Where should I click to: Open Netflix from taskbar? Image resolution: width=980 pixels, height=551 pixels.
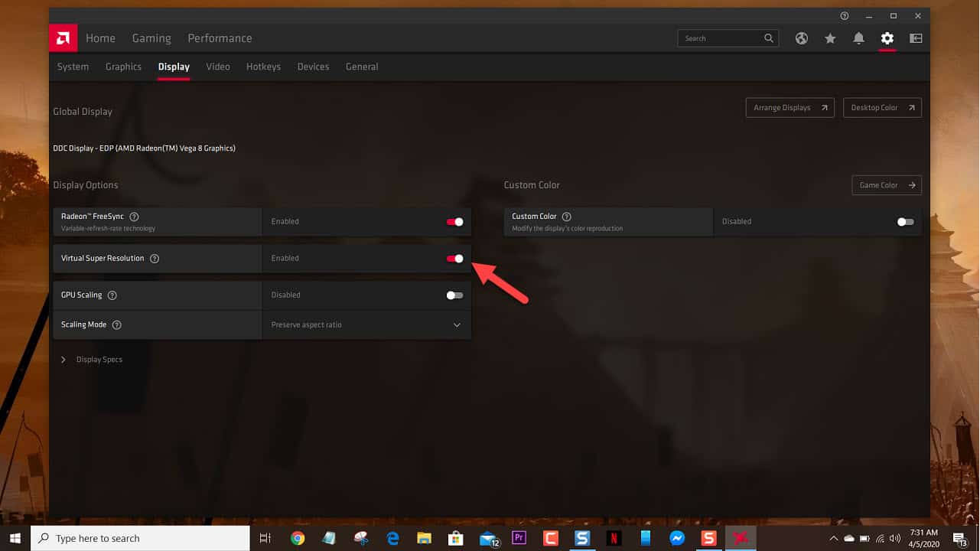614,538
